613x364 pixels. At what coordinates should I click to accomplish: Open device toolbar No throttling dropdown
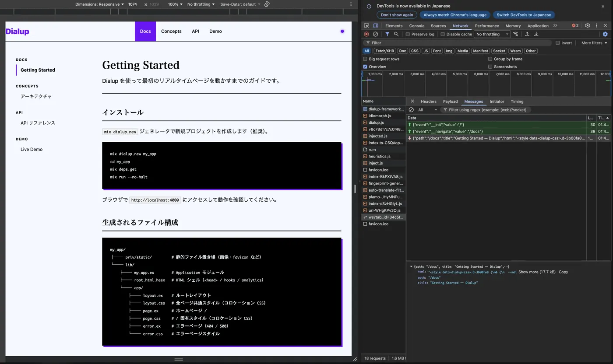(x=201, y=4)
